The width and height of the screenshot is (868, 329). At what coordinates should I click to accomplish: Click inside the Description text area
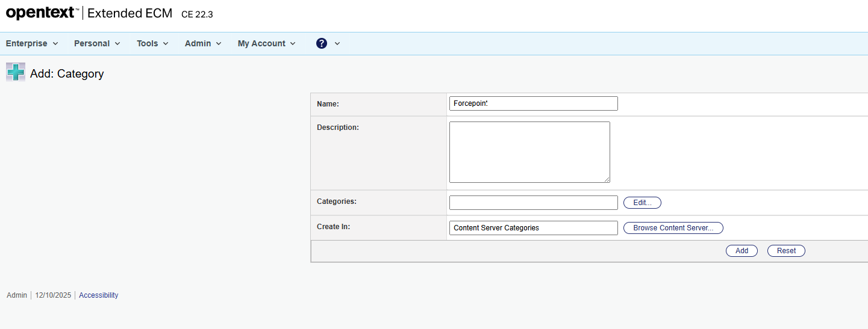pyautogui.click(x=529, y=152)
